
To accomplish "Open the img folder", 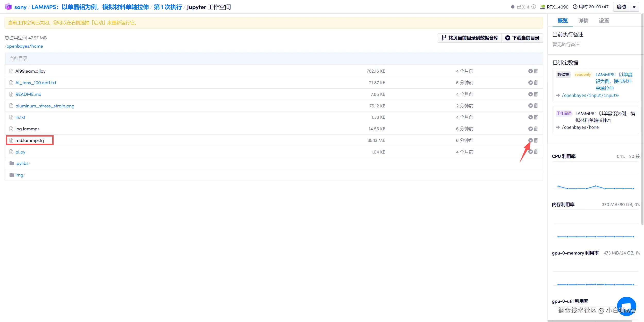I will tap(19, 175).
